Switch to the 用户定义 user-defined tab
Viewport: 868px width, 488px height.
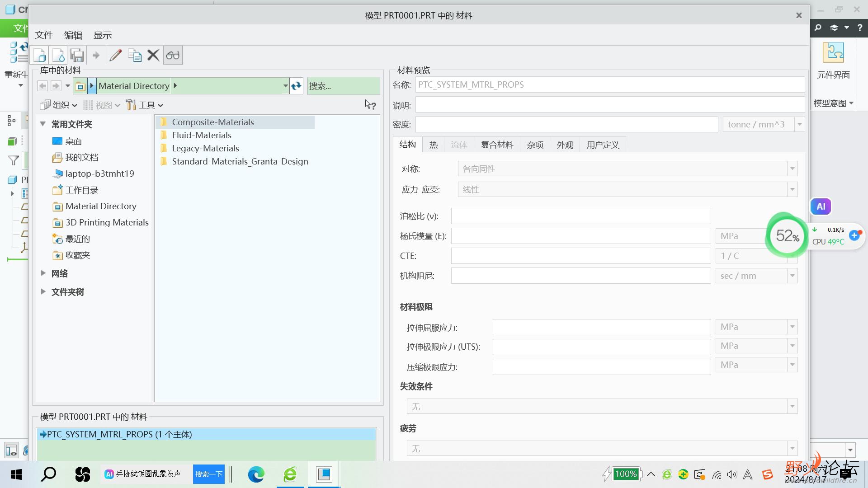[603, 144]
